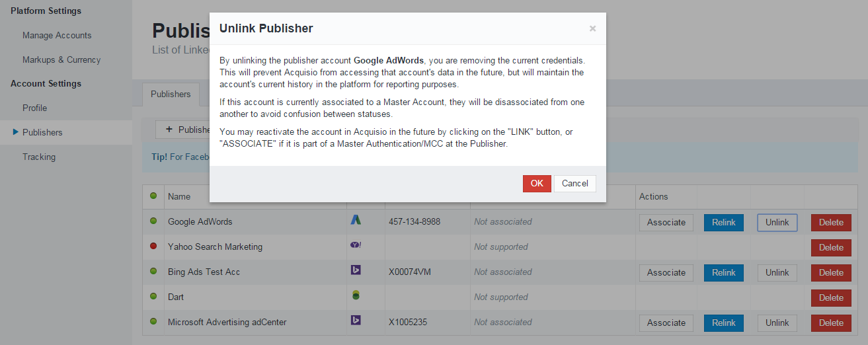Screen dimensions: 868x345
Task: Select the Bing Ads Test Acc name cell
Action: click(204, 272)
